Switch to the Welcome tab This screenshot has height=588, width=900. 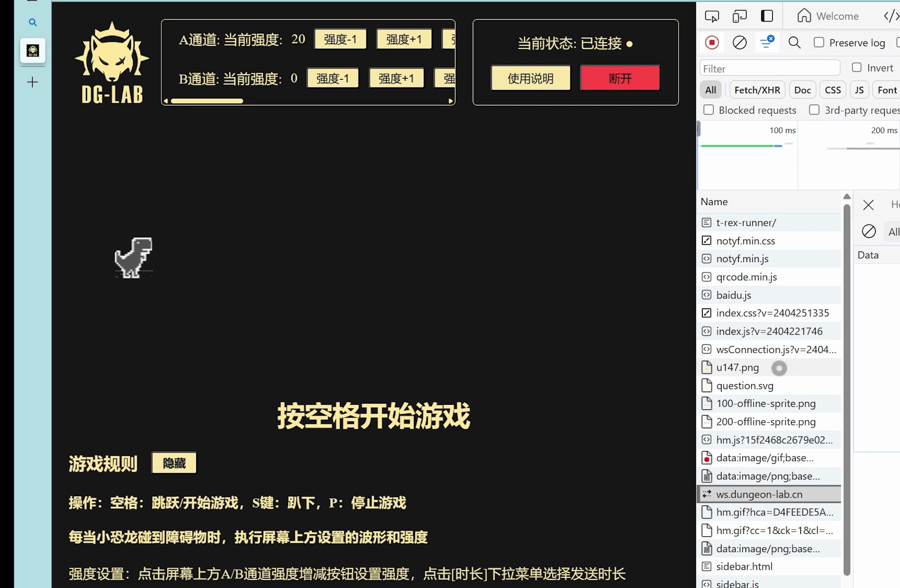point(828,16)
